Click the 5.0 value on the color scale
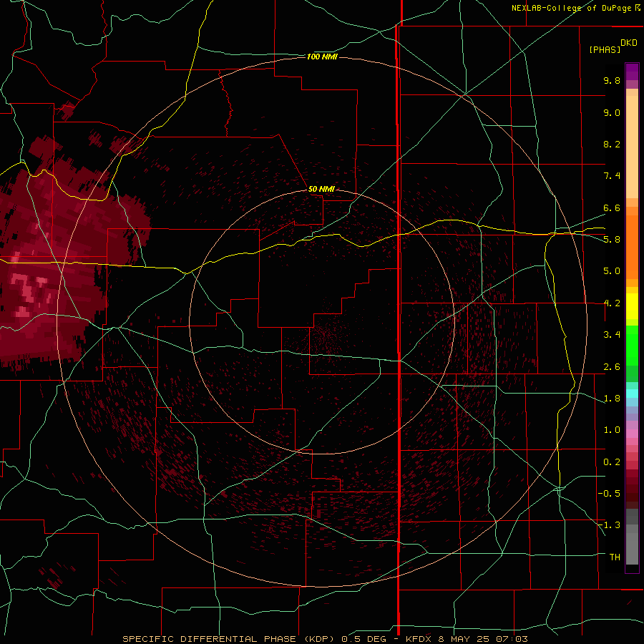 pos(612,271)
